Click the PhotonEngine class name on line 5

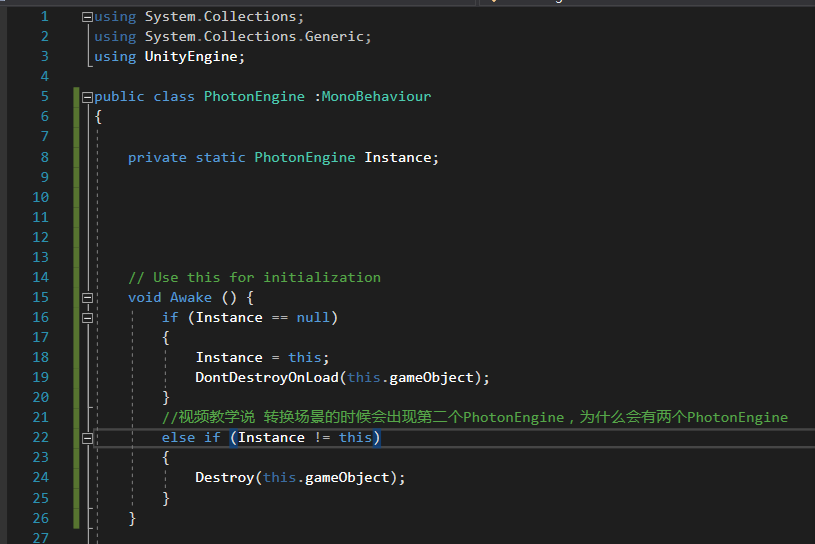pyautogui.click(x=254, y=97)
